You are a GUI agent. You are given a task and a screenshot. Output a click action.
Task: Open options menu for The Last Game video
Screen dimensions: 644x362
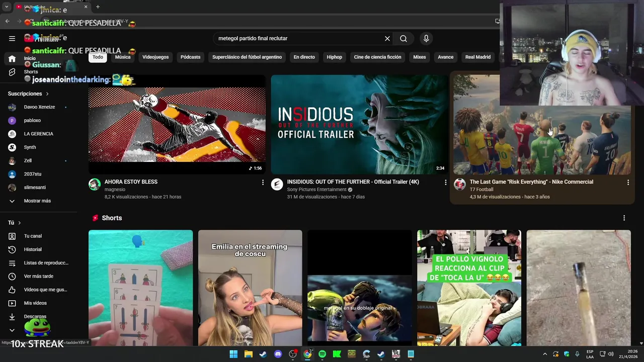coord(628,183)
